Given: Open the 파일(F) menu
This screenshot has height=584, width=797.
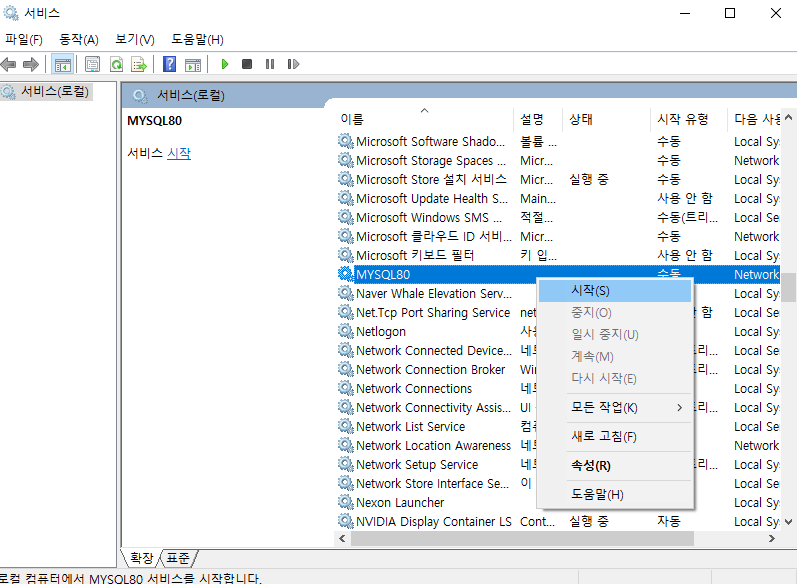Looking at the screenshot, I should click(23, 39).
